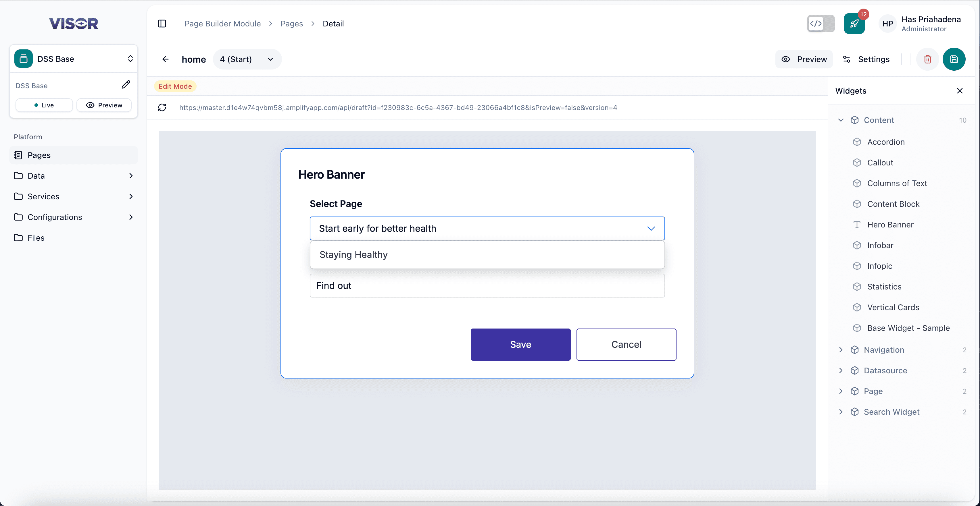This screenshot has height=506, width=980.
Task: Open notifications via the rocket icon
Action: click(x=854, y=23)
